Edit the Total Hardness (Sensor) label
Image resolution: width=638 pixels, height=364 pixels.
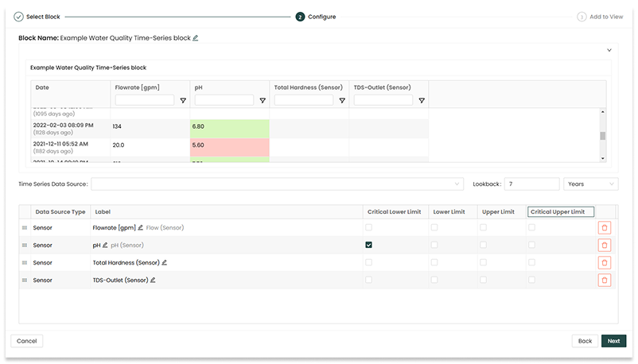point(165,263)
